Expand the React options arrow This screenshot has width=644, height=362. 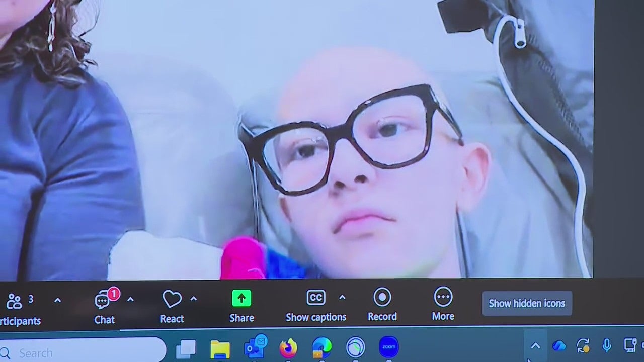point(194,299)
